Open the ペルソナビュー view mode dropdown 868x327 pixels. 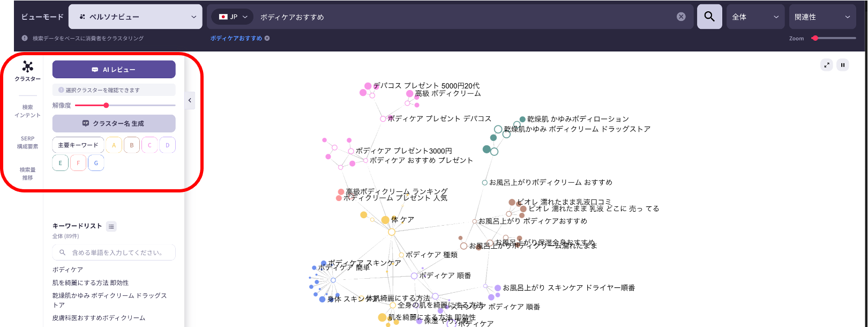tap(136, 17)
